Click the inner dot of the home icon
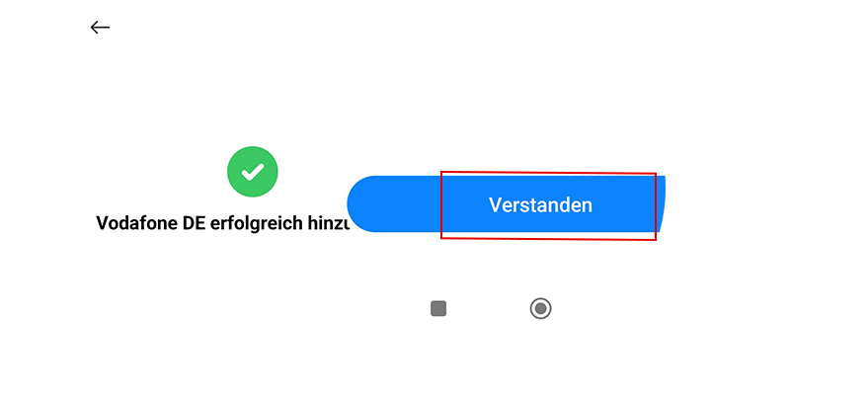 [540, 308]
